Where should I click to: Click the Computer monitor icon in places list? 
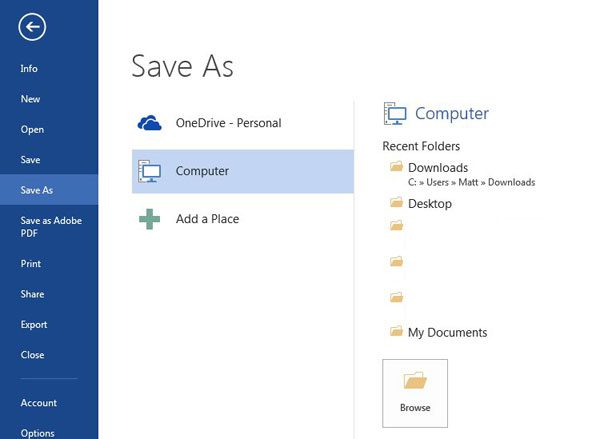[149, 171]
